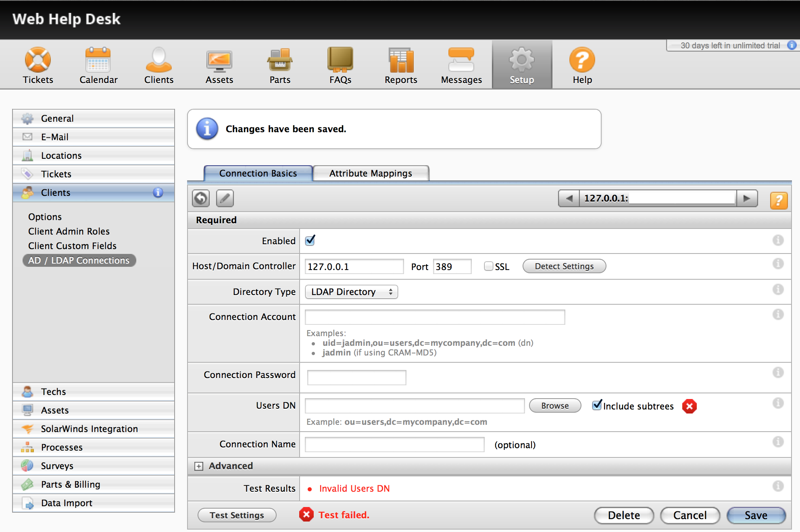Screen dimensions: 800x532
Task: Click the Detect Settings button
Action: click(564, 266)
